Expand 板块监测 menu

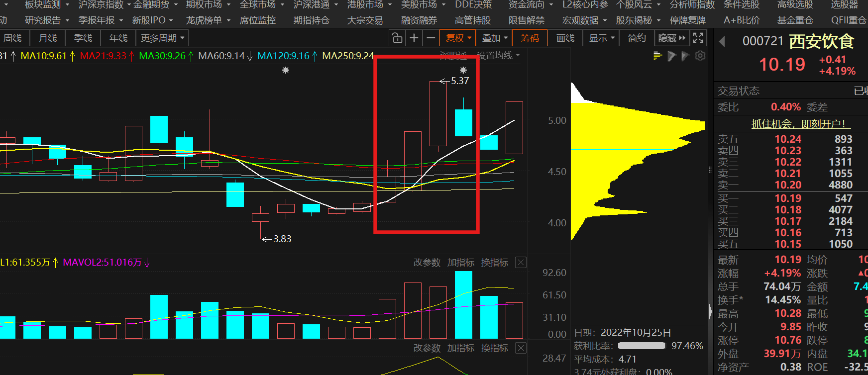pos(47,4)
